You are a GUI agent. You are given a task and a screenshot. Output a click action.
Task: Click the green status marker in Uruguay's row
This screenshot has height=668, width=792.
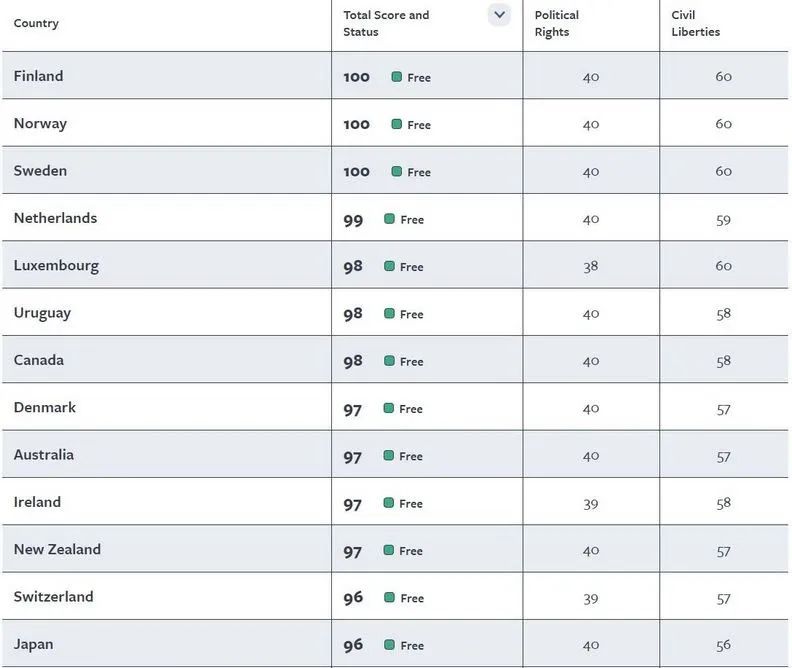click(390, 314)
